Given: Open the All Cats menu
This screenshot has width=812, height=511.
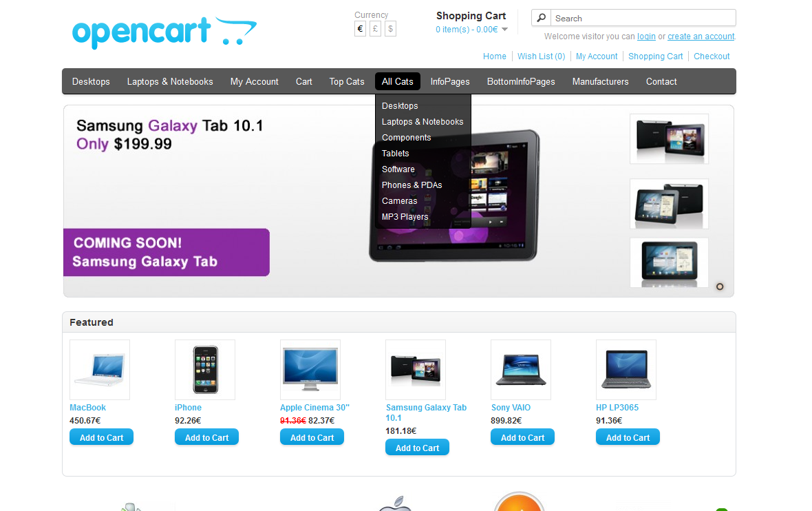Looking at the screenshot, I should (397, 81).
